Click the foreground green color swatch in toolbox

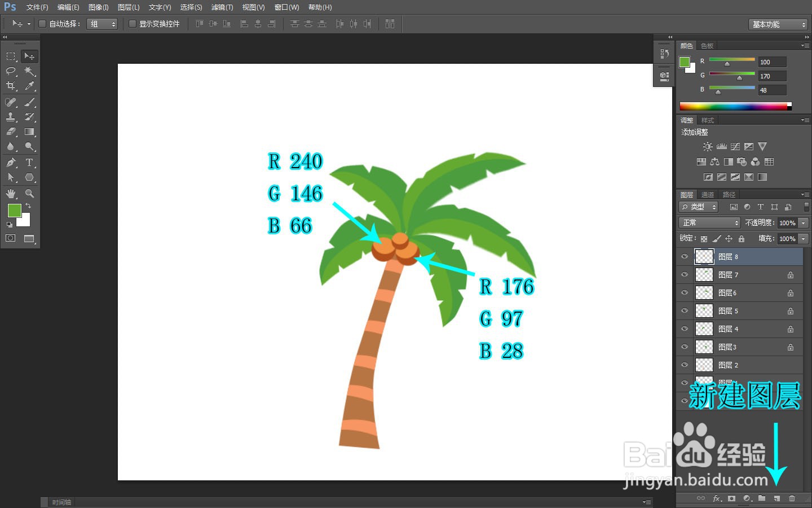click(14, 211)
